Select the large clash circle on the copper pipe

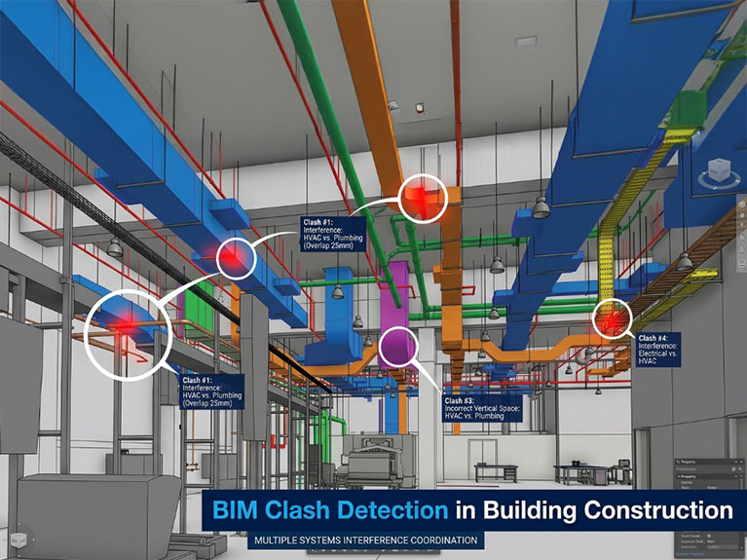(x=129, y=335)
